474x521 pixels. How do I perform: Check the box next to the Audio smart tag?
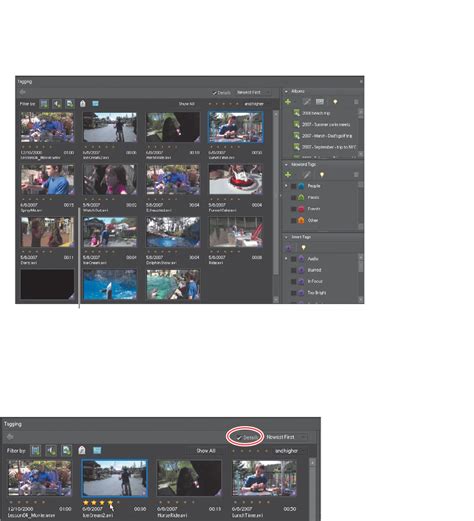click(x=293, y=259)
